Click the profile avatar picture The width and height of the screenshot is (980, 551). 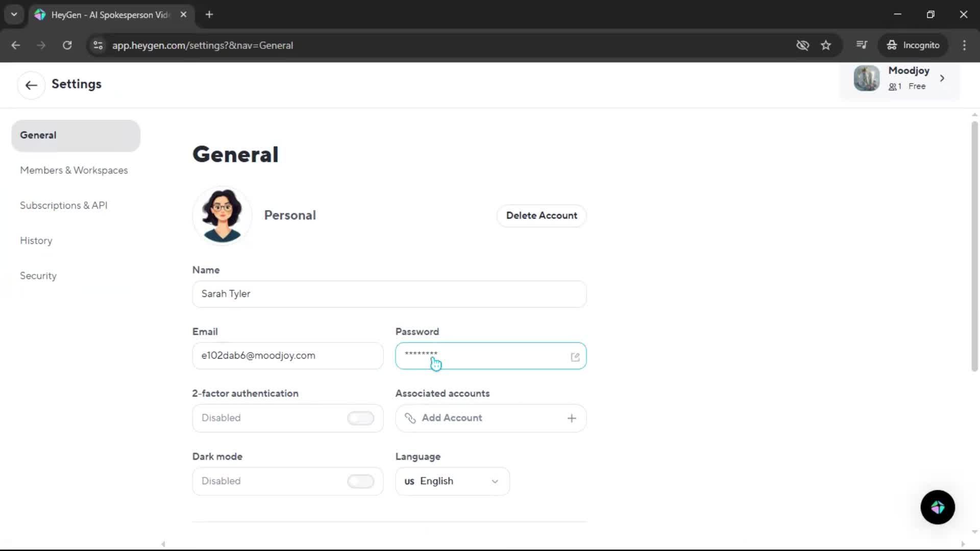[222, 215]
